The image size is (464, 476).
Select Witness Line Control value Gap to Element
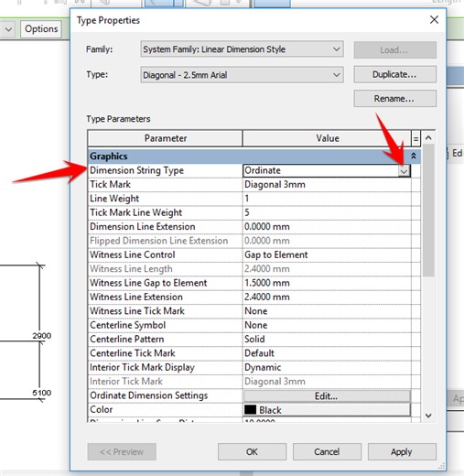[x=327, y=254]
